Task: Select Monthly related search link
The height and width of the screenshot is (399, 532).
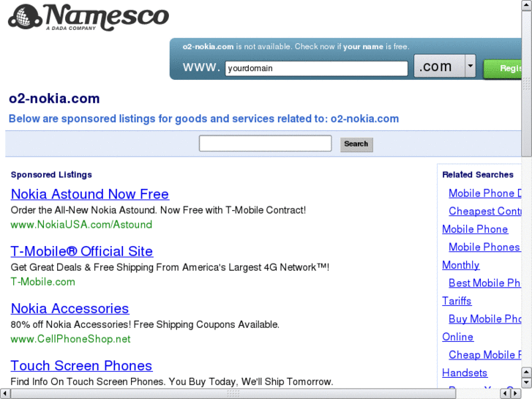Action: (461, 265)
